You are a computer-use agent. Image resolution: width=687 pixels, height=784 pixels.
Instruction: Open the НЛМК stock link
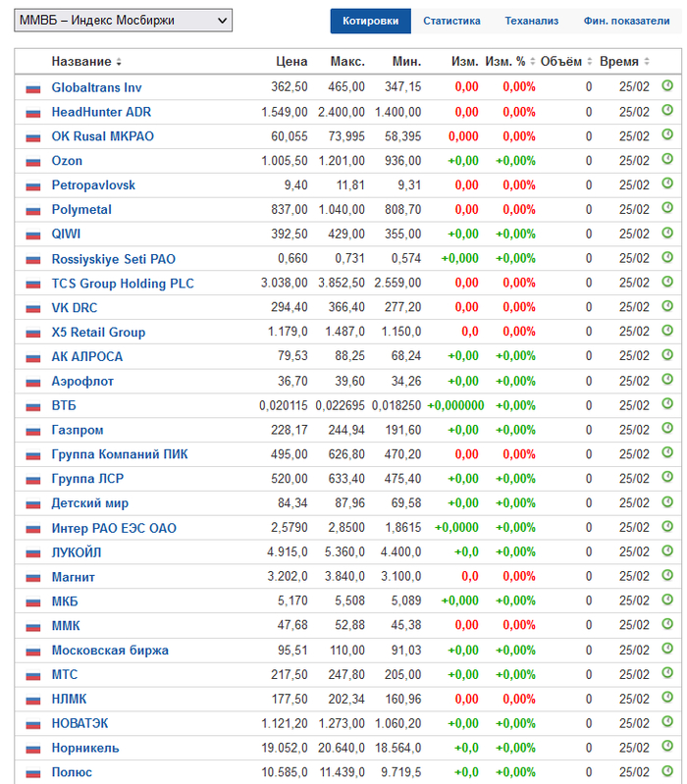coord(69,699)
